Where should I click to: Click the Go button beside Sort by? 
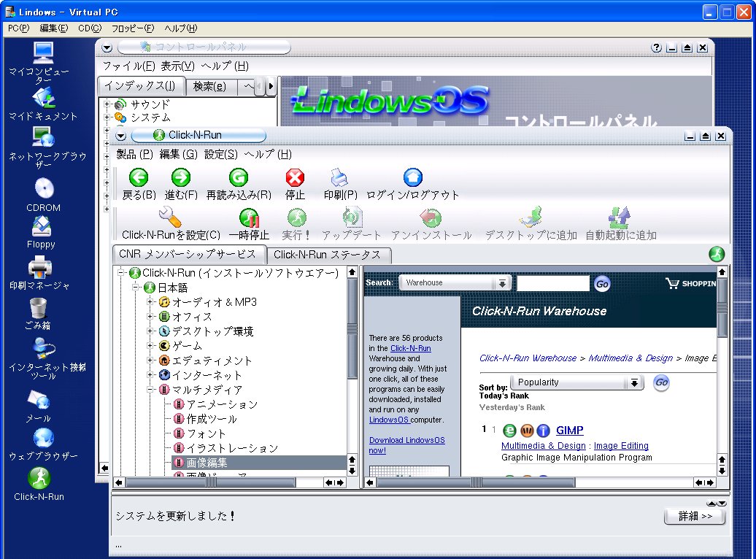tap(661, 383)
